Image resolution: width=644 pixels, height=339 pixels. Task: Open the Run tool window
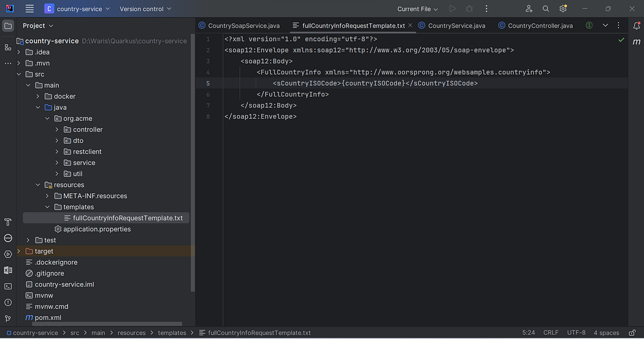(x=8, y=254)
